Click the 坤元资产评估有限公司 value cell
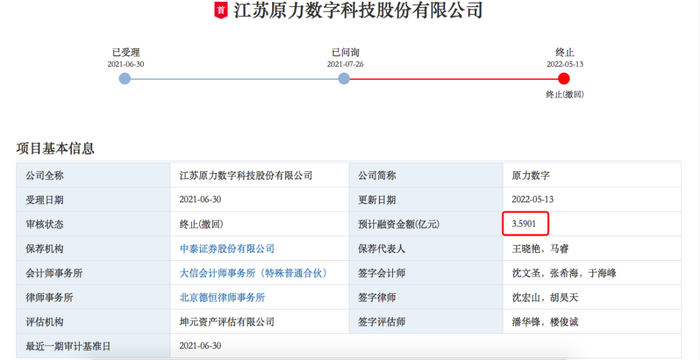Viewport: 700px width, 360px height. coord(260,322)
